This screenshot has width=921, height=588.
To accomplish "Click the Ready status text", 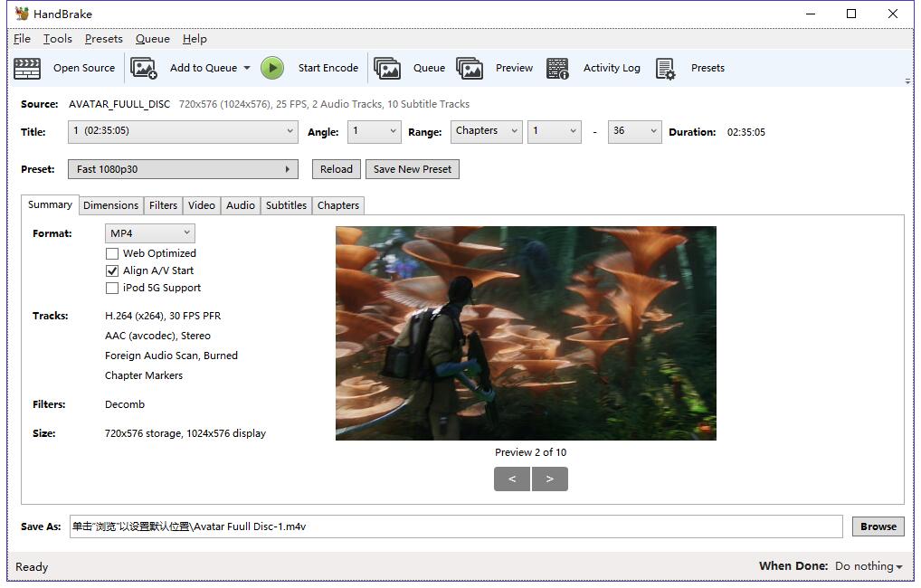I will [32, 567].
